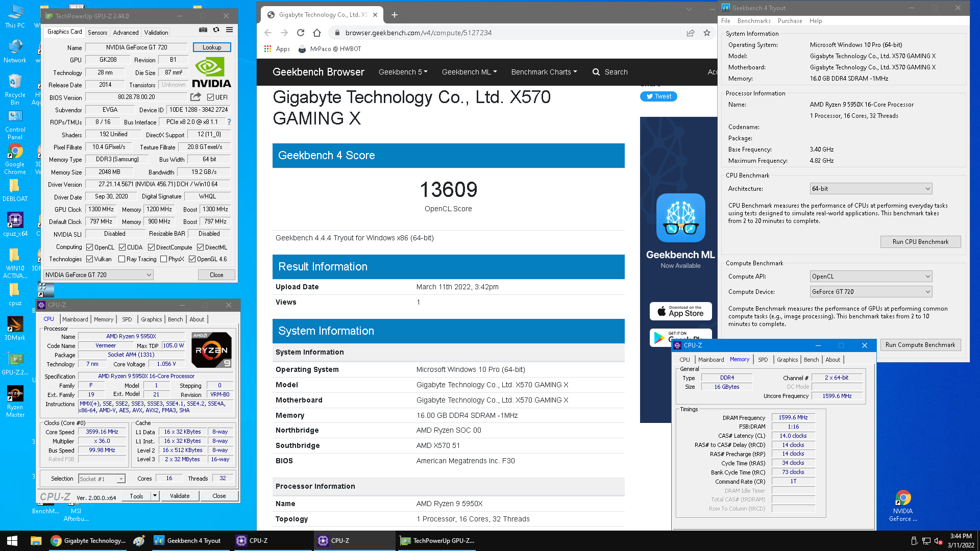Open CPU-Z Mainboard tab in left window
This screenshot has width=980, height=551.
75,319
